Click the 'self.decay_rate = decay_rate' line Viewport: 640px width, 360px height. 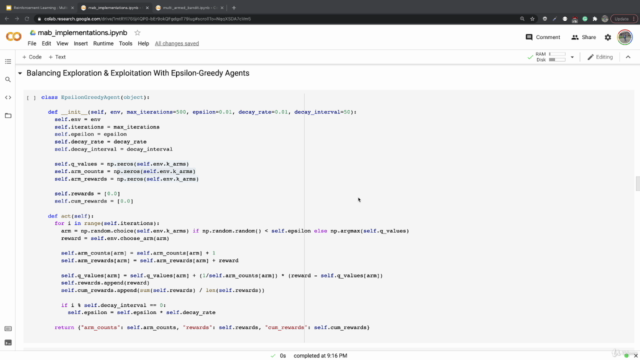[100, 142]
